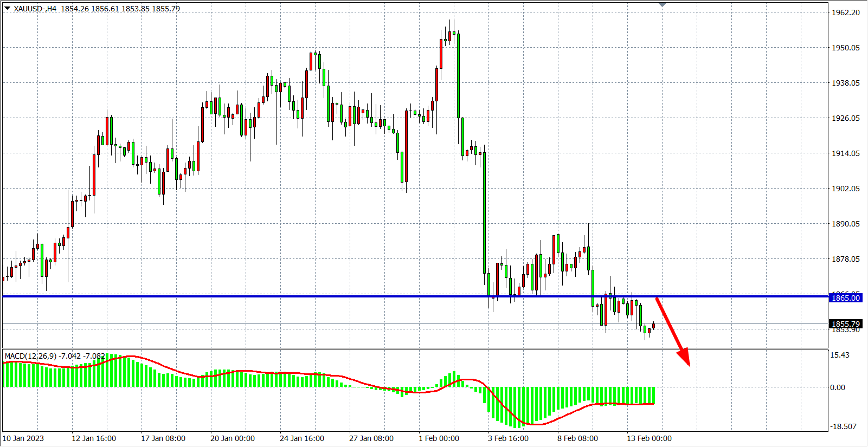The width and height of the screenshot is (868, 447).
Task: Click the 1902.05 price axis label
Action: pos(846,189)
